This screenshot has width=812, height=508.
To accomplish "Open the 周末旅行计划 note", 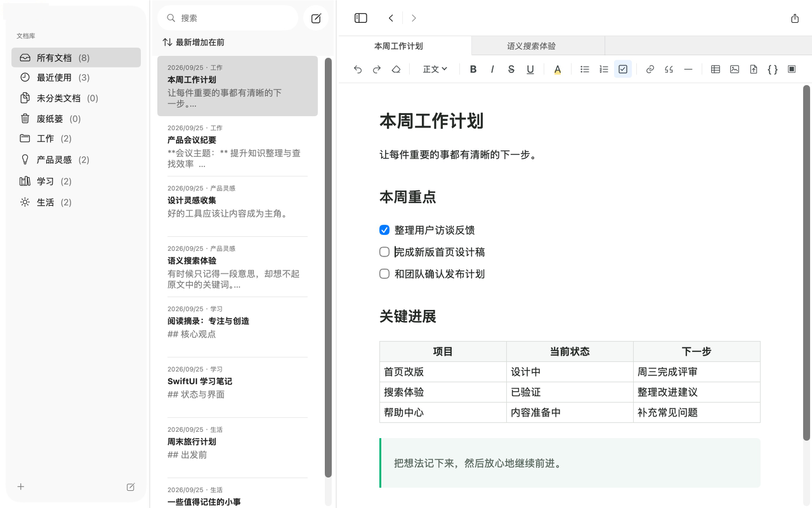I will pos(237,448).
